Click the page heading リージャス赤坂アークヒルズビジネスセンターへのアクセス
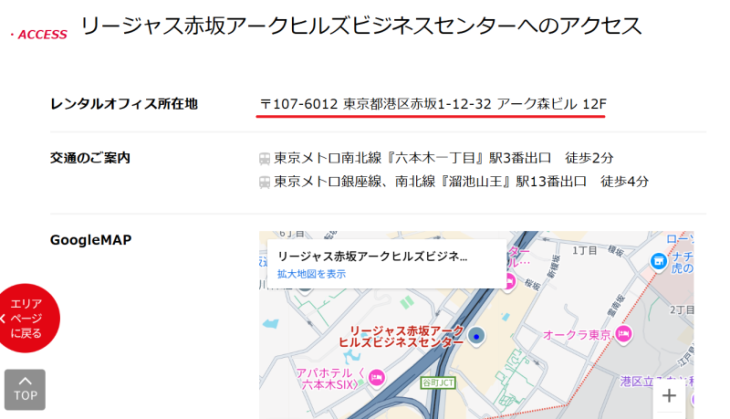The height and width of the screenshot is (419, 730). click(x=362, y=26)
